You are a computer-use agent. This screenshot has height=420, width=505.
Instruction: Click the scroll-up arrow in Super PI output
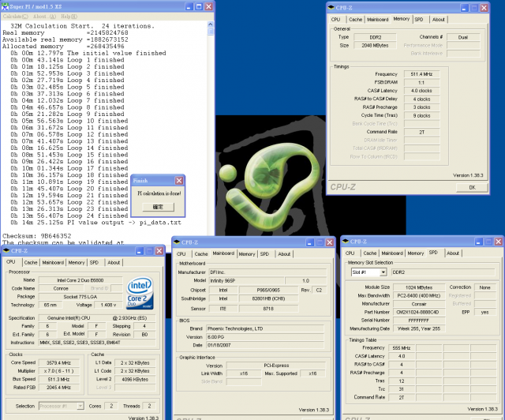pyautogui.click(x=211, y=24)
